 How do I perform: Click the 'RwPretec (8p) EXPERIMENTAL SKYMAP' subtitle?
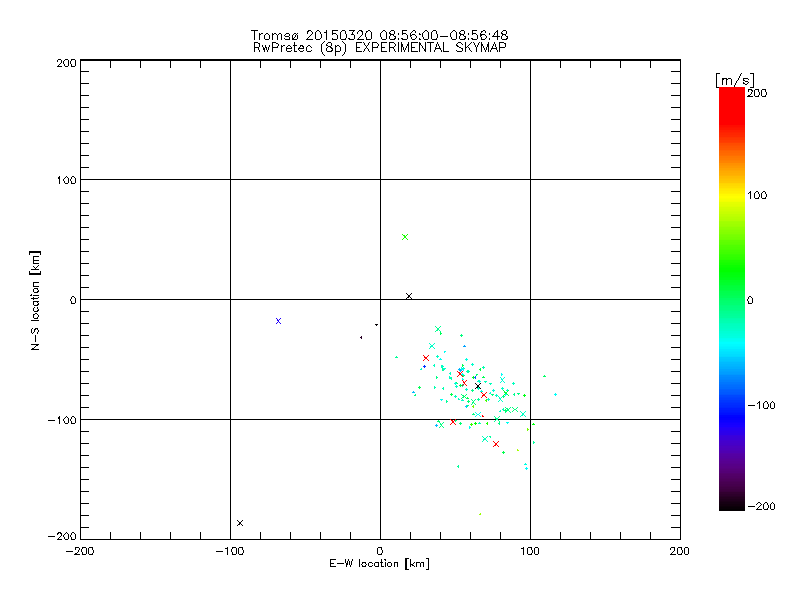(380, 48)
